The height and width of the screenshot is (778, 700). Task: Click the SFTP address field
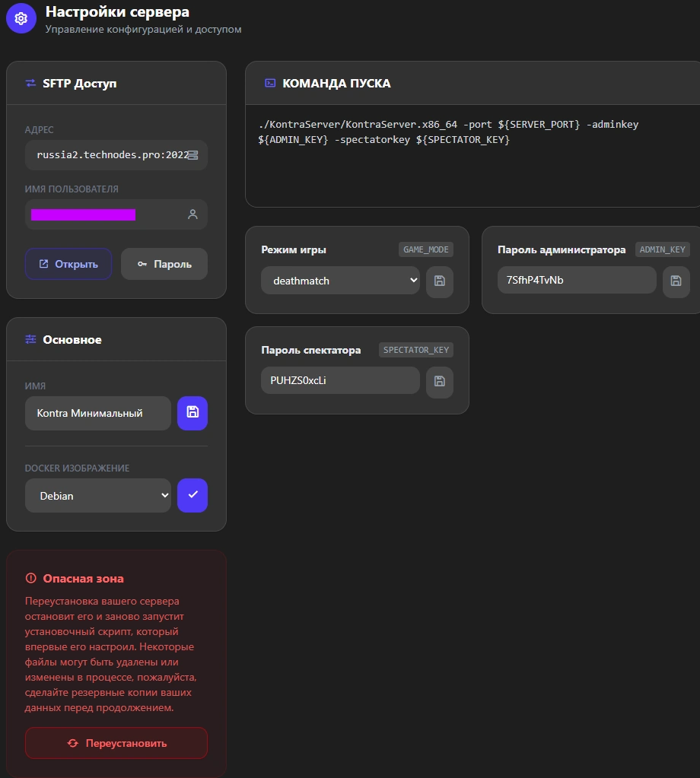[x=116, y=155]
